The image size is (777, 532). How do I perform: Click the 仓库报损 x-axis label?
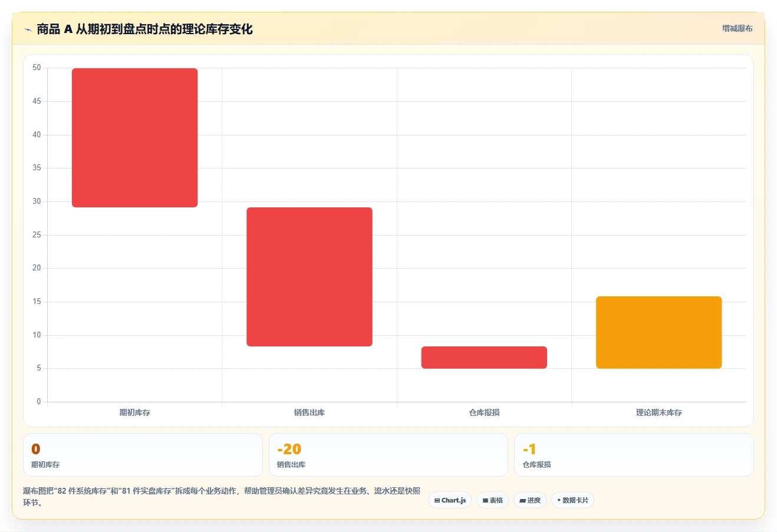pyautogui.click(x=484, y=412)
